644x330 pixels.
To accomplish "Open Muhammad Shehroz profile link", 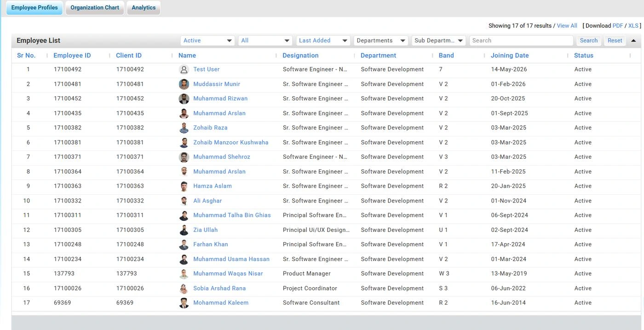I will tap(222, 157).
